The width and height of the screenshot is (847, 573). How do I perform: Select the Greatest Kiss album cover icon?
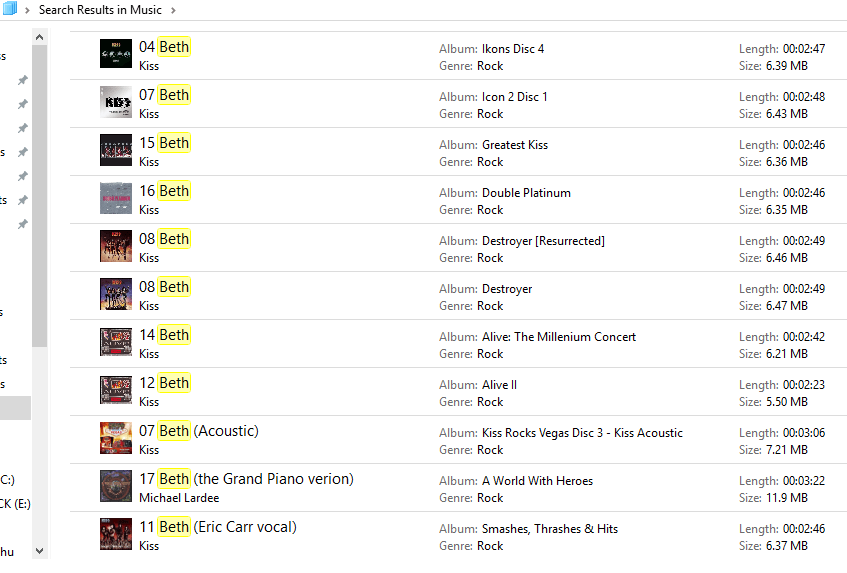click(116, 150)
